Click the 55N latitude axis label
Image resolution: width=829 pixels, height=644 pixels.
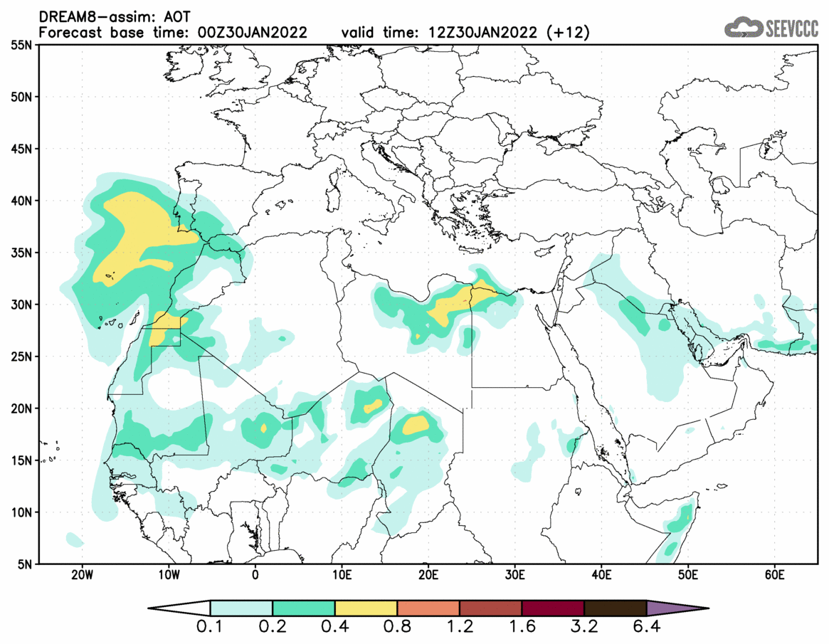[x=21, y=45]
